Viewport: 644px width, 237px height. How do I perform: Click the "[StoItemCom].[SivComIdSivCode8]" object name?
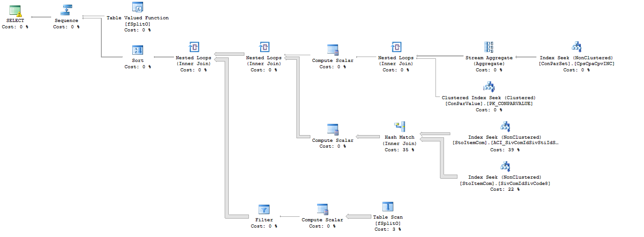505,184
